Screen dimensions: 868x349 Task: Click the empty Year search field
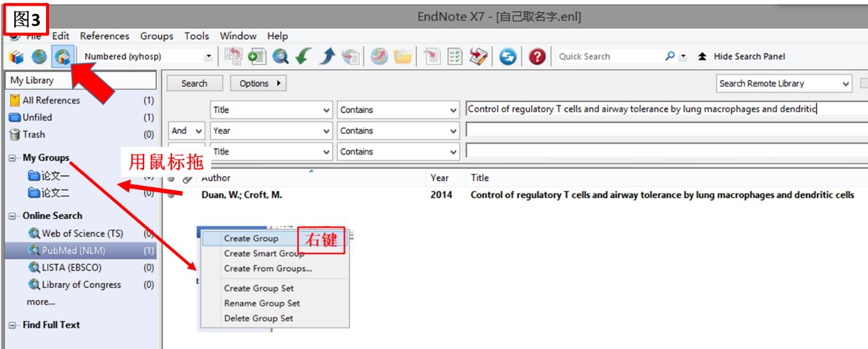coord(667,131)
